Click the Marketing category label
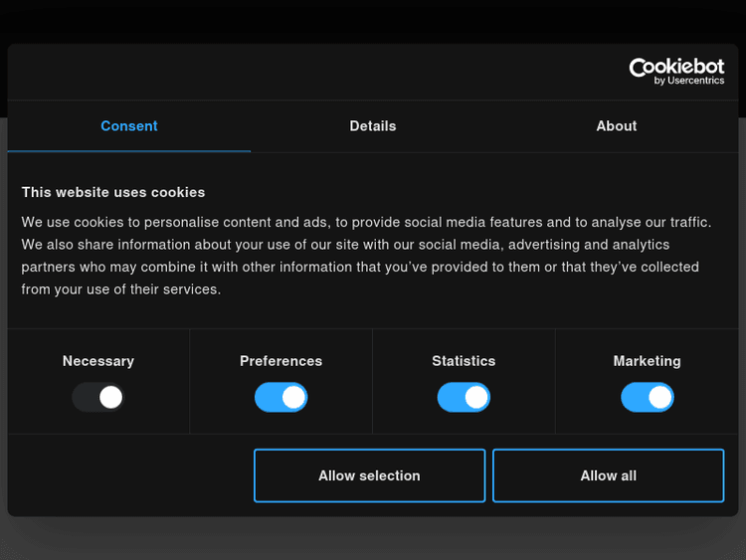Screen dimensions: 746x560 [x=648, y=361]
